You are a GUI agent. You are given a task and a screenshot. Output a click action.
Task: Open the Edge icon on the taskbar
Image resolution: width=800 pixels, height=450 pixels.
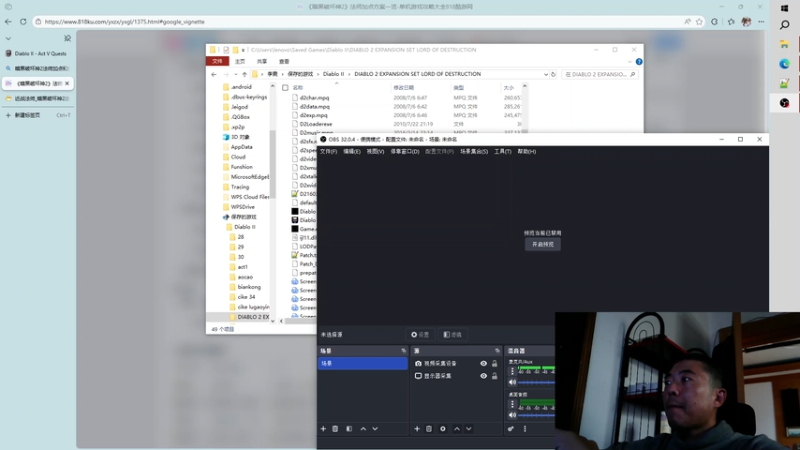point(785,64)
